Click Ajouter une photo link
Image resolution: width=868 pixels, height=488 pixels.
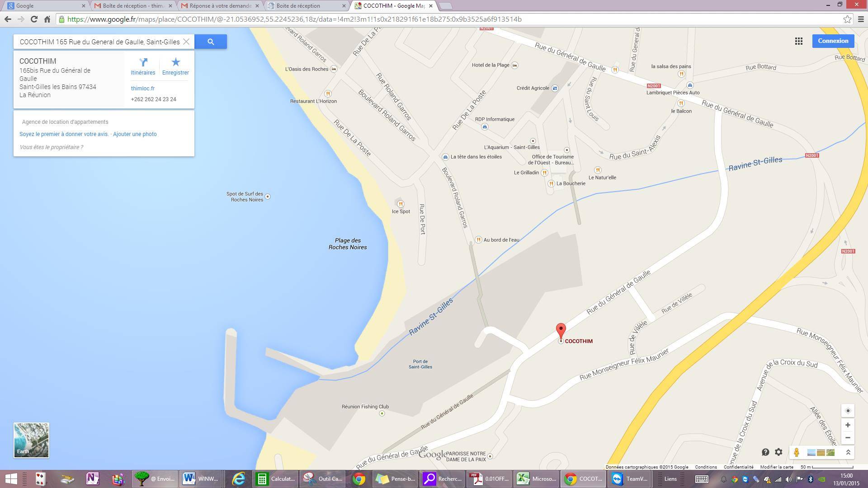[x=135, y=134]
